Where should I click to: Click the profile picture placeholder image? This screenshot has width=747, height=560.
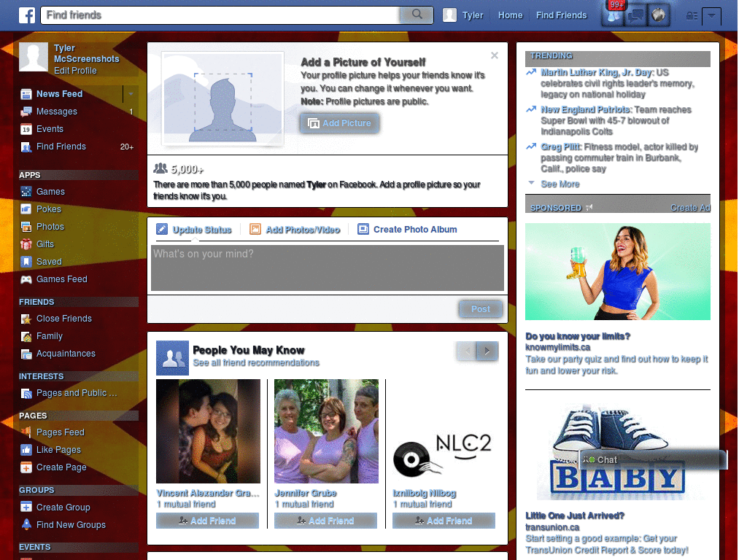(223, 98)
